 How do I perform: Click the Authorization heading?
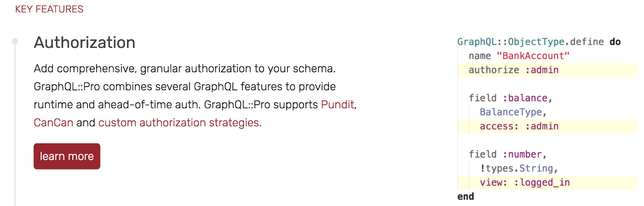pos(85,42)
